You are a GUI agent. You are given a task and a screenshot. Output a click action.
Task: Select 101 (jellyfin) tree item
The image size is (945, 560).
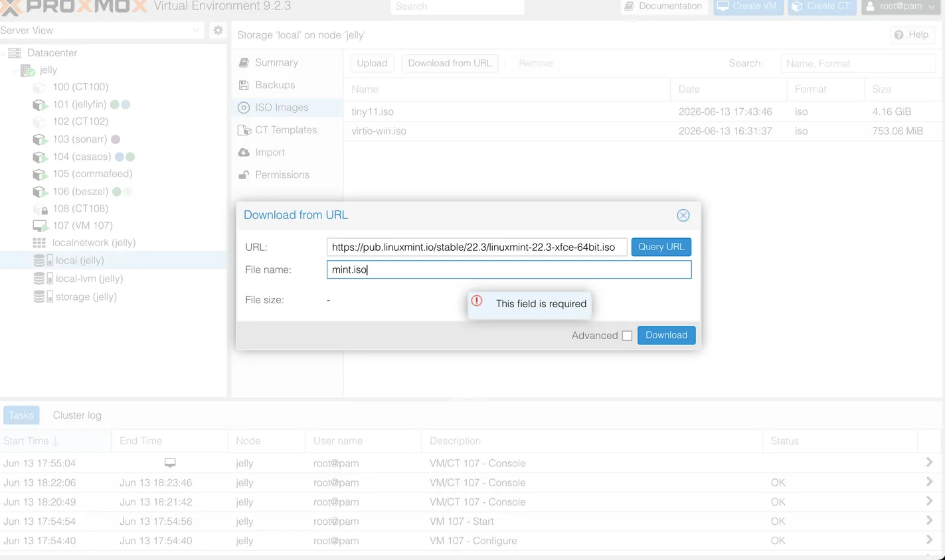pyautogui.click(x=79, y=104)
